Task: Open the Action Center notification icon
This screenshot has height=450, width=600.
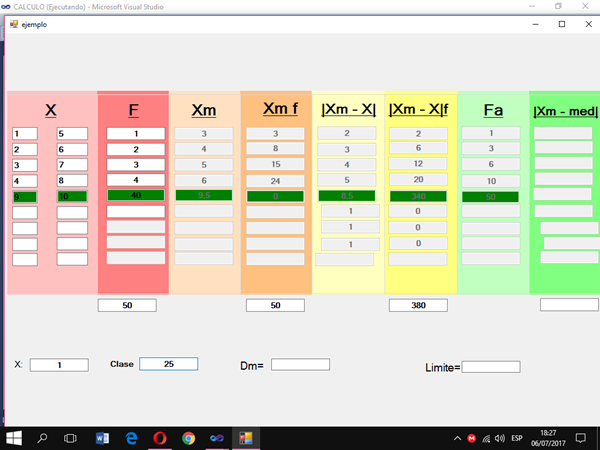Action: point(580,438)
